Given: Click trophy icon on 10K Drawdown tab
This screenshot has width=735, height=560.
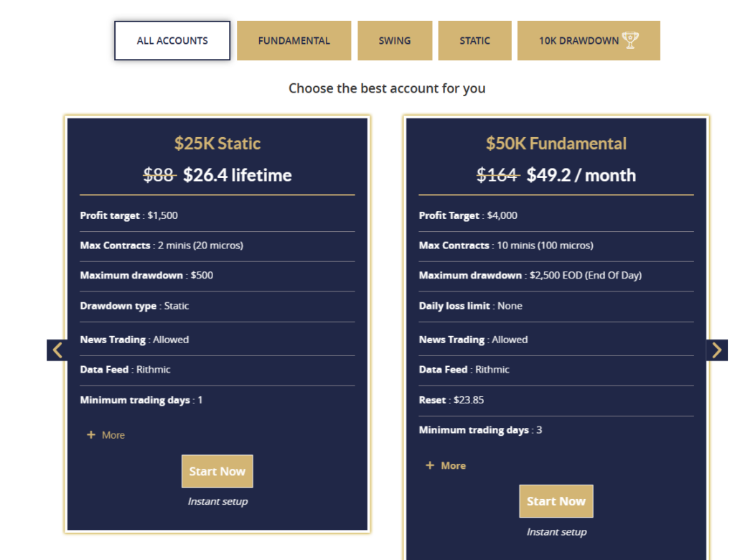Looking at the screenshot, I should 630,40.
